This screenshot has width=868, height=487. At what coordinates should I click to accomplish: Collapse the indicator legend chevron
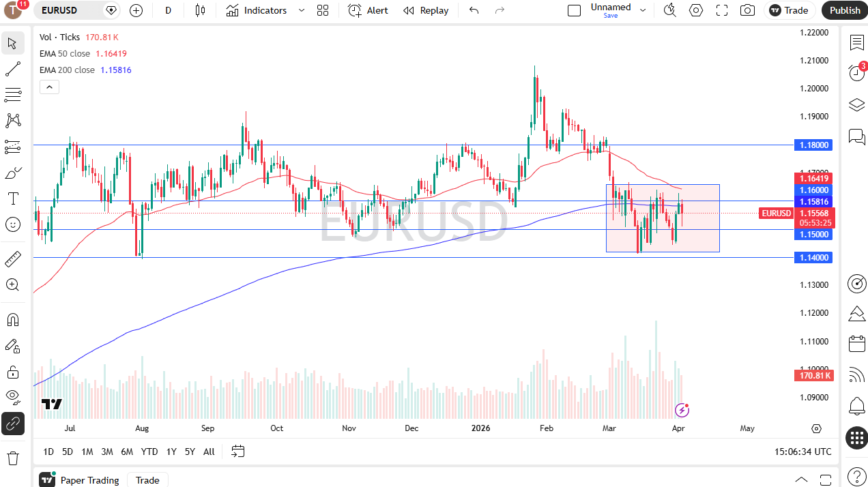[x=48, y=87]
